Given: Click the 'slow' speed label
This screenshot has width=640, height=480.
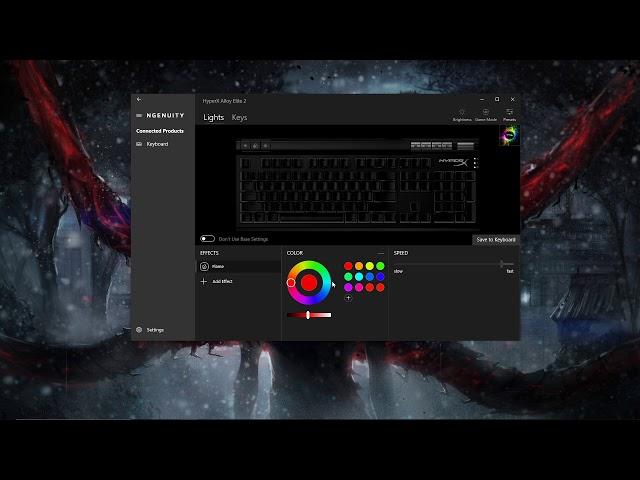Looking at the screenshot, I should pos(398,271).
